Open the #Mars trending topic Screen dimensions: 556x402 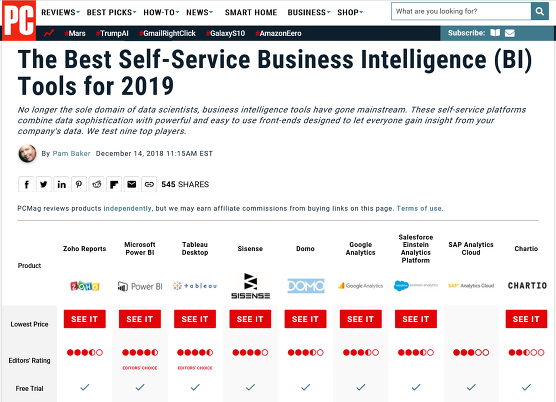75,33
